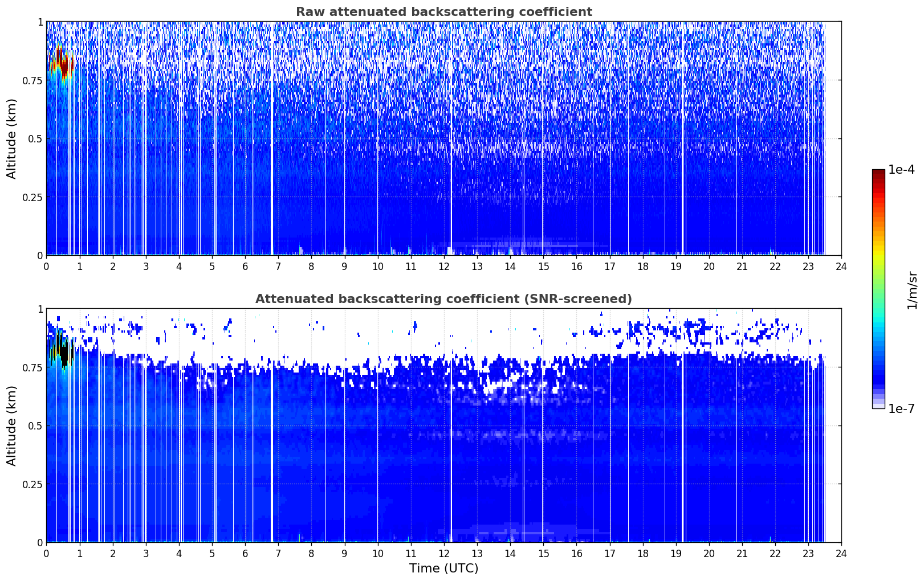Click the '1/m/sr' colorbar unit label
924x581 pixels.
click(912, 290)
